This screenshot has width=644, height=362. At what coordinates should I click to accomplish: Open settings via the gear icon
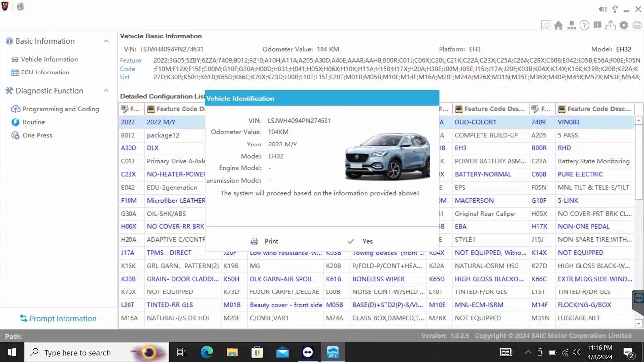tap(624, 25)
